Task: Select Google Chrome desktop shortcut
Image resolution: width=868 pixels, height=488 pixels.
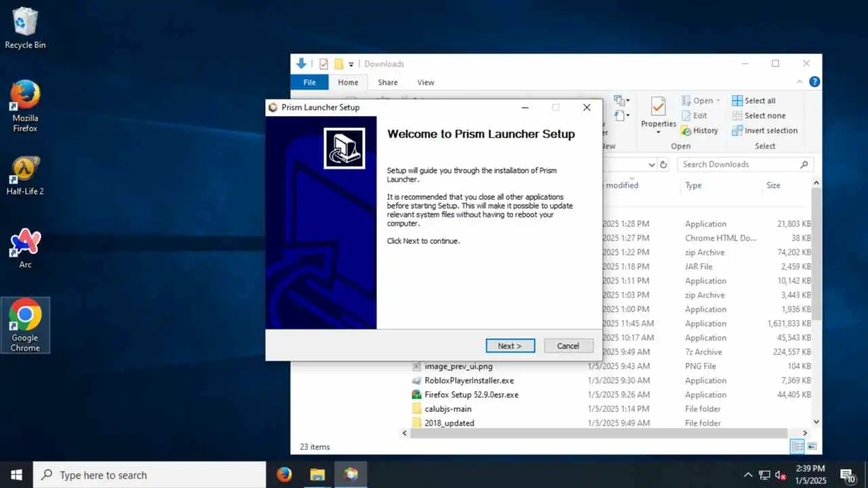Action: [25, 325]
